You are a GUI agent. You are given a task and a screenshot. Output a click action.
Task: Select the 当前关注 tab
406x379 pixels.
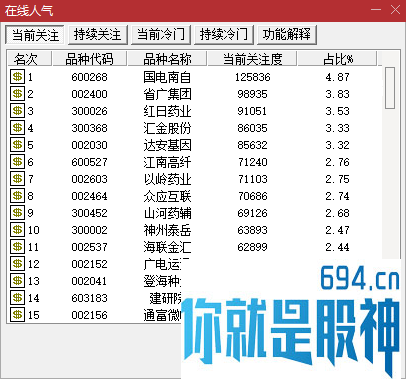pos(35,35)
